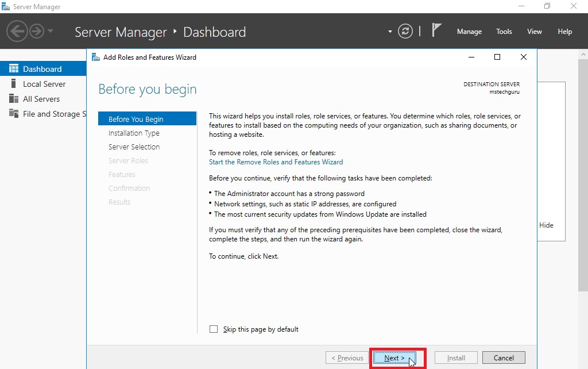588x369 pixels.
Task: Open the Manage menu
Action: pyautogui.click(x=469, y=32)
